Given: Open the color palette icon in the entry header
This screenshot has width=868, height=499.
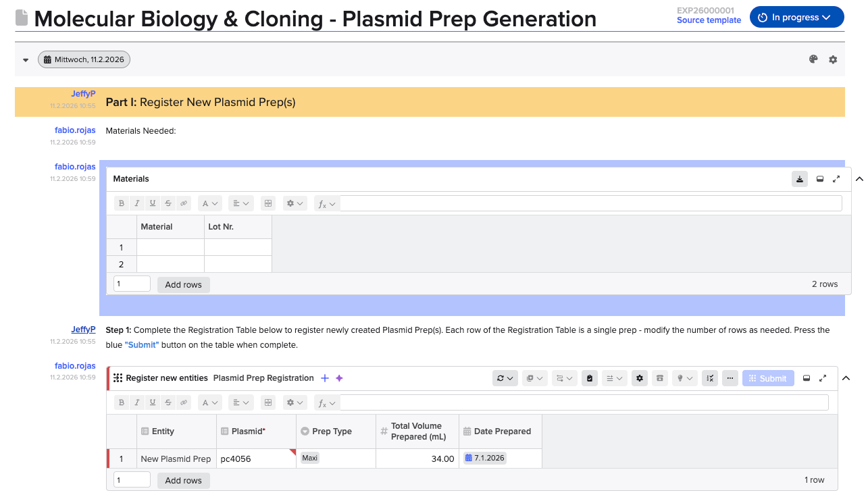Looking at the screenshot, I should (x=813, y=59).
